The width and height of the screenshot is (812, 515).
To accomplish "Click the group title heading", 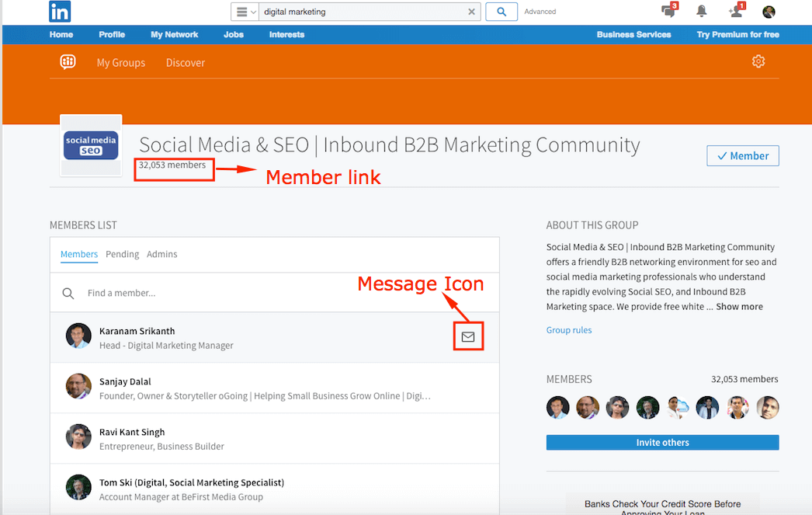I will click(390, 145).
